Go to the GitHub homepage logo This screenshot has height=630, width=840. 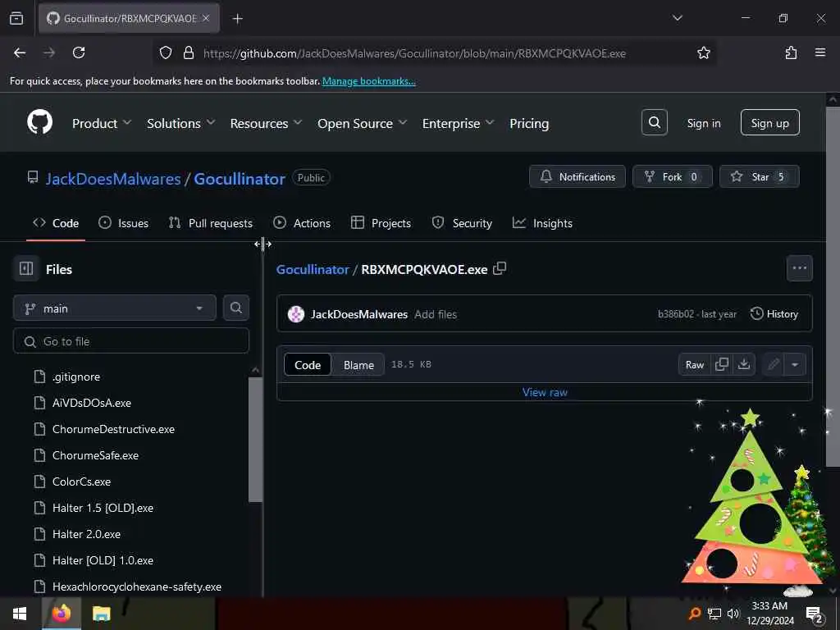point(39,122)
